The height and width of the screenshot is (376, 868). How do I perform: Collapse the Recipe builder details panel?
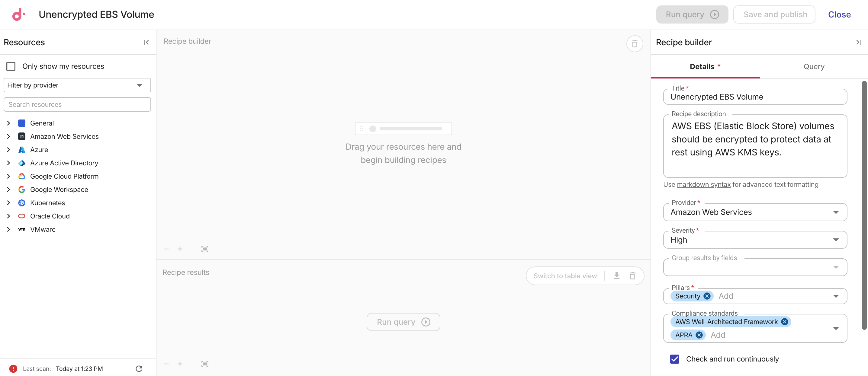click(859, 42)
